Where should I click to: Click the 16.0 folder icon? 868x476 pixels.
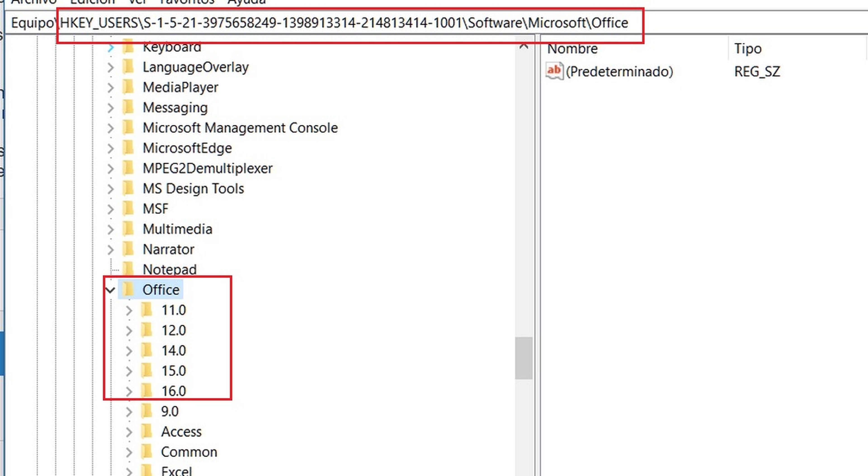click(x=146, y=390)
